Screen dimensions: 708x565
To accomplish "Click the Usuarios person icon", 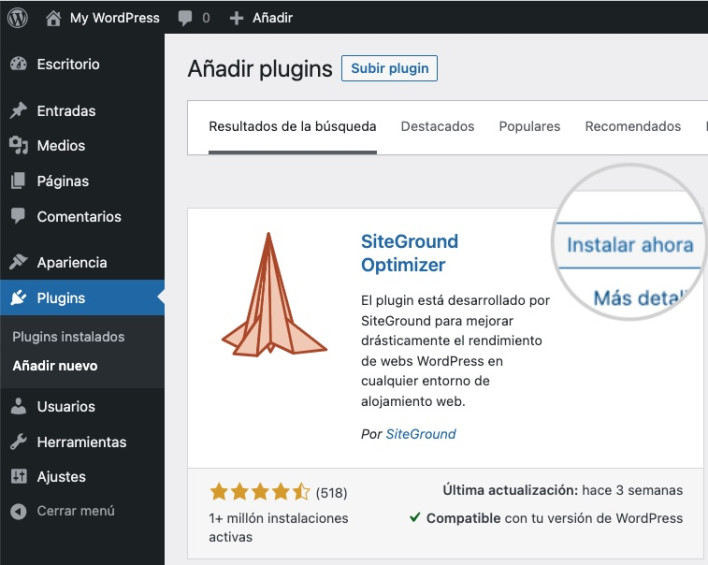I will click(x=19, y=406).
